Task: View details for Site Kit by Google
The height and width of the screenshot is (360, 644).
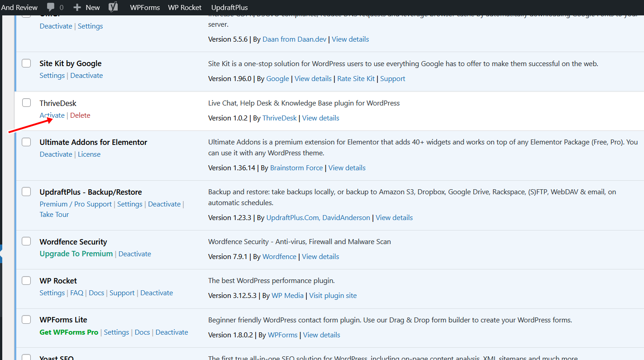Action: tap(313, 79)
